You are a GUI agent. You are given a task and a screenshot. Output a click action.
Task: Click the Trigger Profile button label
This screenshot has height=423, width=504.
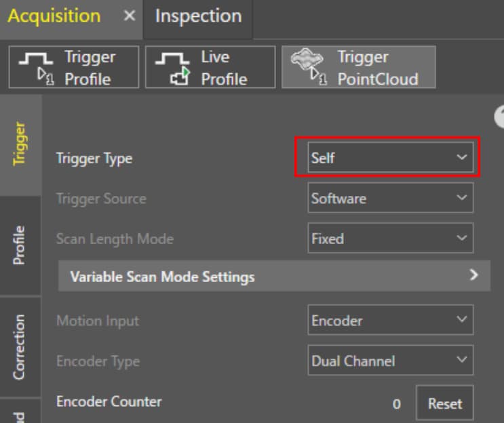pyautogui.click(x=90, y=68)
